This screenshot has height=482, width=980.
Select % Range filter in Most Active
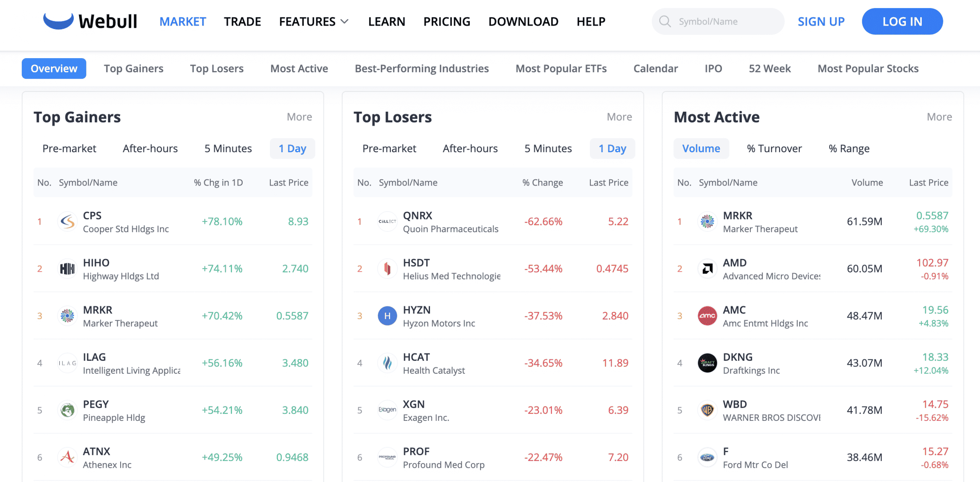[x=849, y=148]
